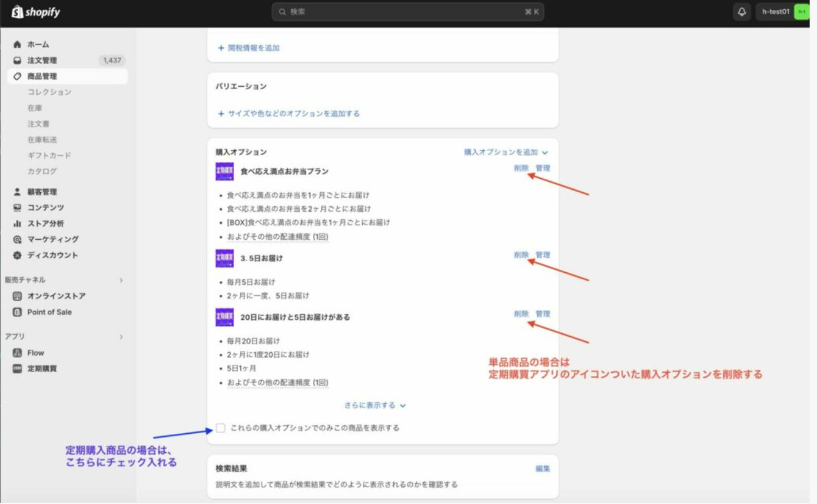The width and height of the screenshot is (817, 504).
Task: Click およびその他の配達頻度 (1回) under 20日にお届けと5日お届けがある
Action: click(278, 383)
